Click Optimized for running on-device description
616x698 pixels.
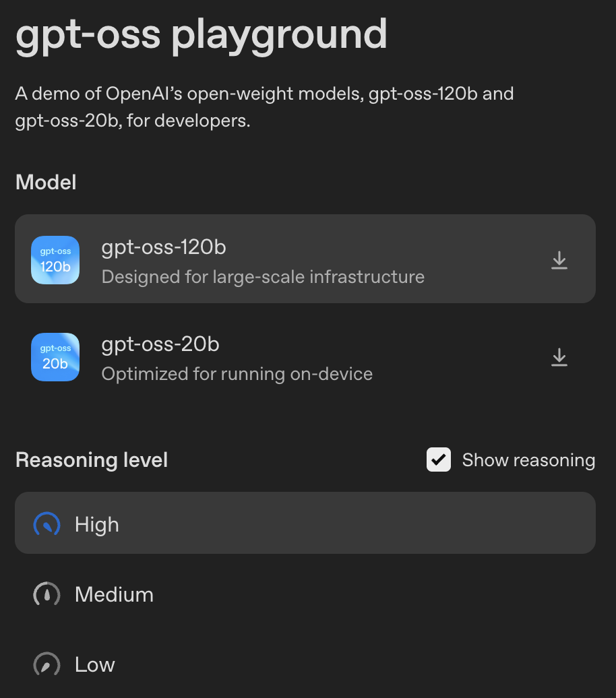tap(237, 374)
